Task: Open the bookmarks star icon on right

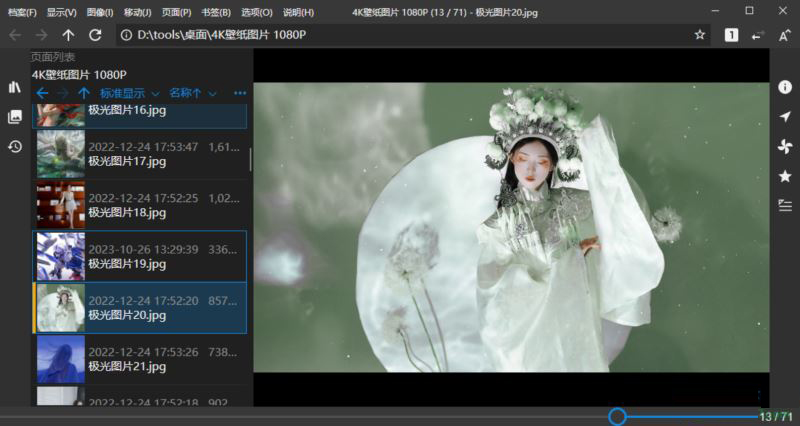Action: tap(785, 177)
